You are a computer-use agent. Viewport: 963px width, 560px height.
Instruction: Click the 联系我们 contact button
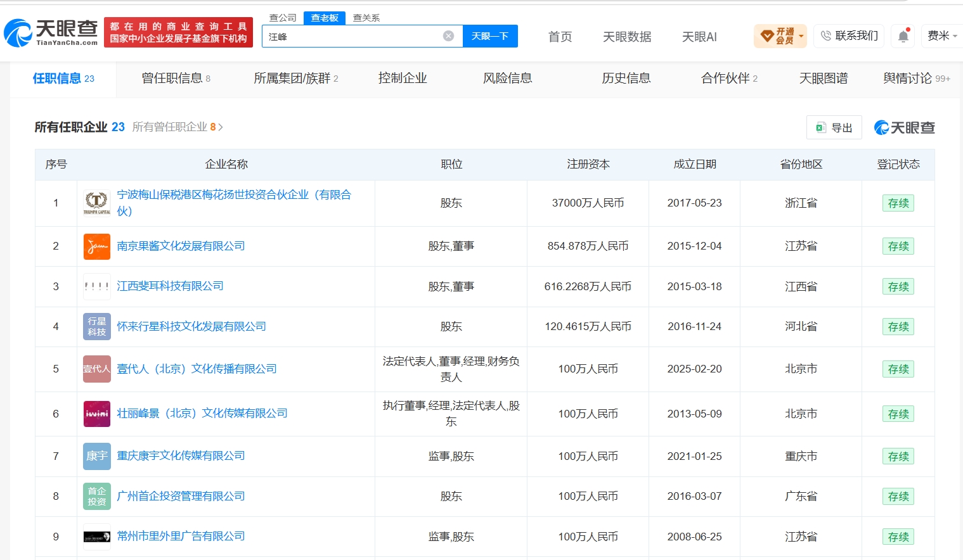tap(849, 35)
